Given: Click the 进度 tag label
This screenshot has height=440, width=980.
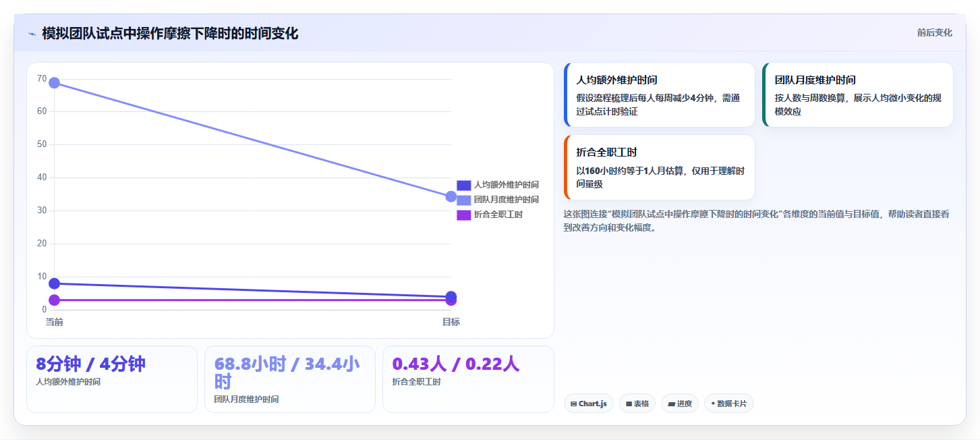Looking at the screenshot, I should pyautogui.click(x=684, y=404).
